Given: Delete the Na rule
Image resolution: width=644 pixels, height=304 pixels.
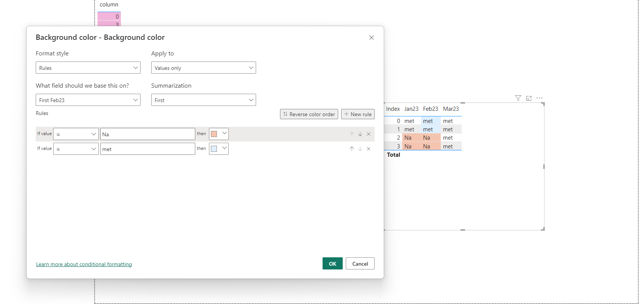Looking at the screenshot, I should (x=369, y=134).
